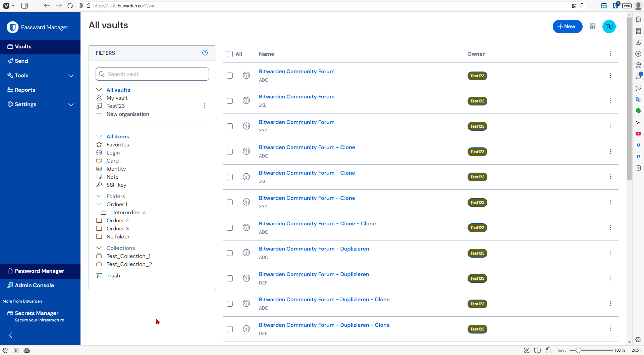Open the product switcher grid icon
The height and width of the screenshot is (355, 644).
(x=593, y=27)
